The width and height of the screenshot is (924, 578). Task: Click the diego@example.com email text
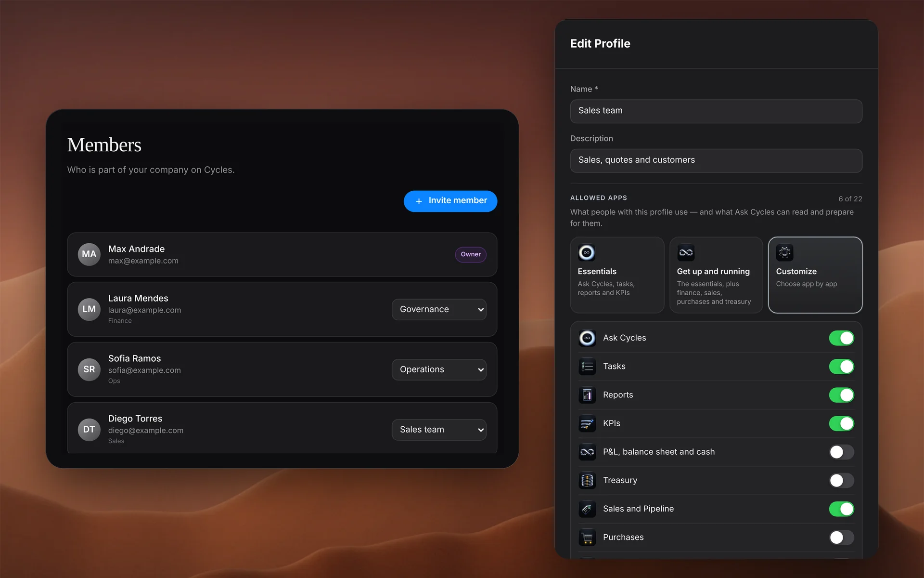click(x=146, y=431)
